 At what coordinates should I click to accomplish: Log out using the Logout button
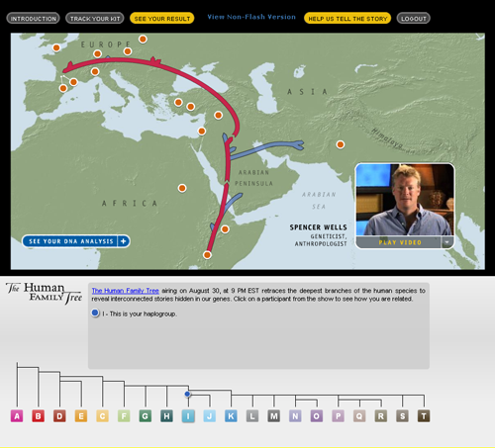414,19
